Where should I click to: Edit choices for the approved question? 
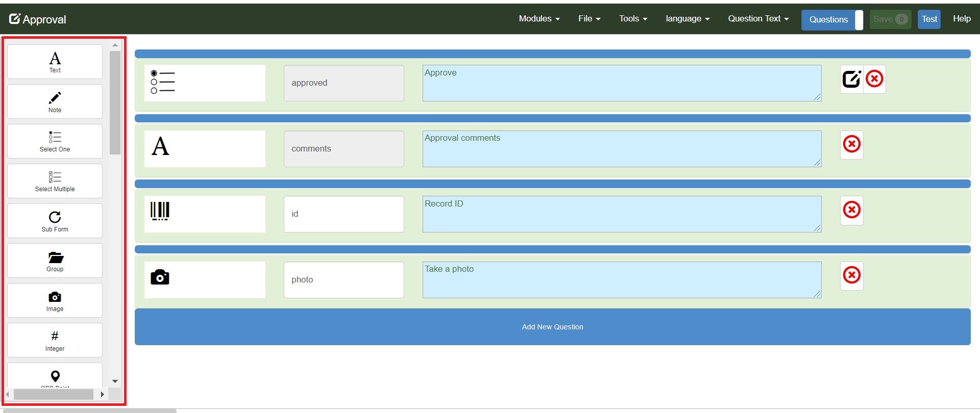[851, 79]
